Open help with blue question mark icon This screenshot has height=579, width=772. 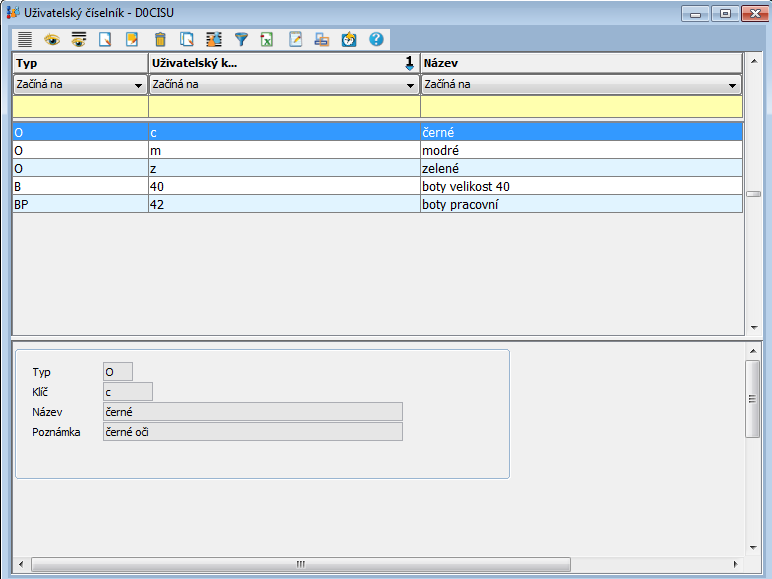click(x=376, y=40)
